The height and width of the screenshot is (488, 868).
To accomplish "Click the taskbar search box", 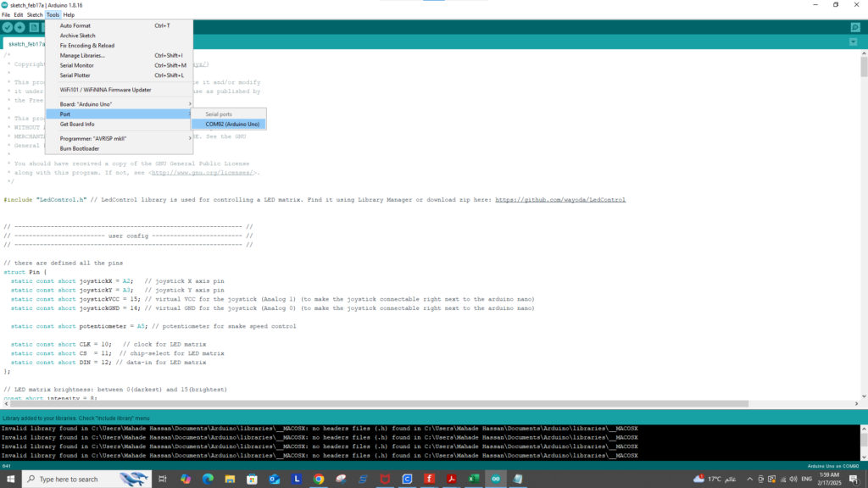I will click(x=86, y=480).
